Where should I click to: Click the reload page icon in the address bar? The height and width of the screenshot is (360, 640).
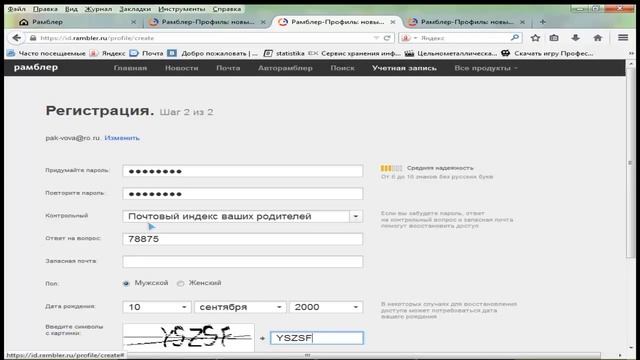(x=387, y=38)
